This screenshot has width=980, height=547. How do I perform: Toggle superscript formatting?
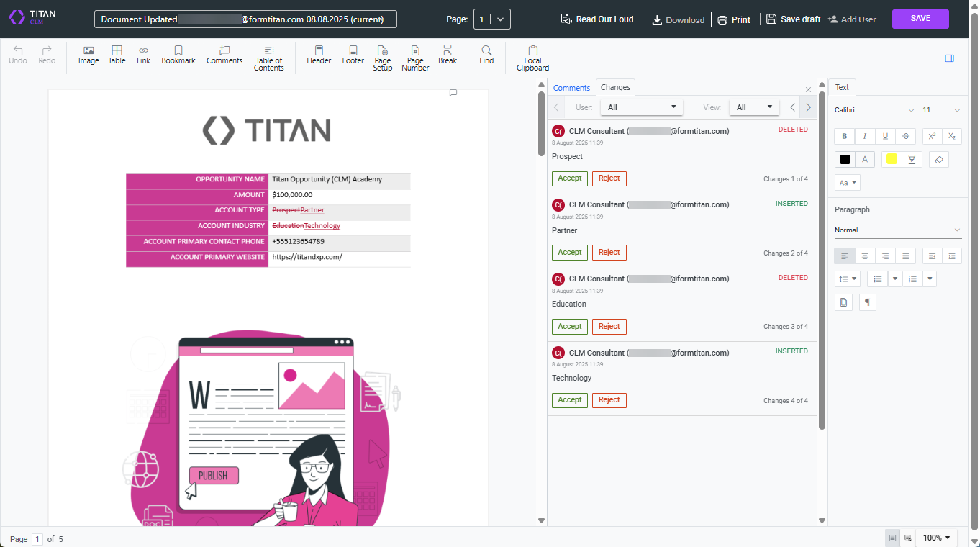point(932,136)
